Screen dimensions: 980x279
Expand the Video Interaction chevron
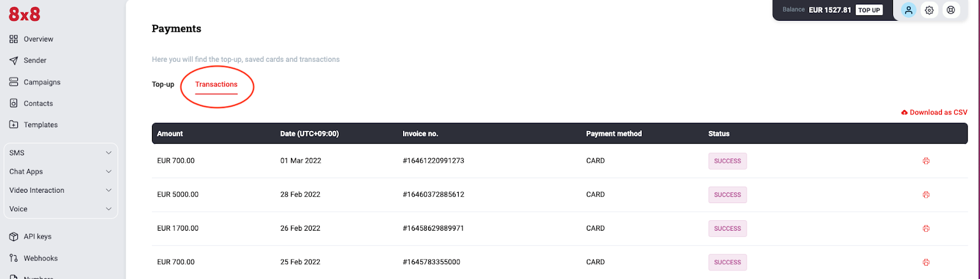[x=108, y=190]
